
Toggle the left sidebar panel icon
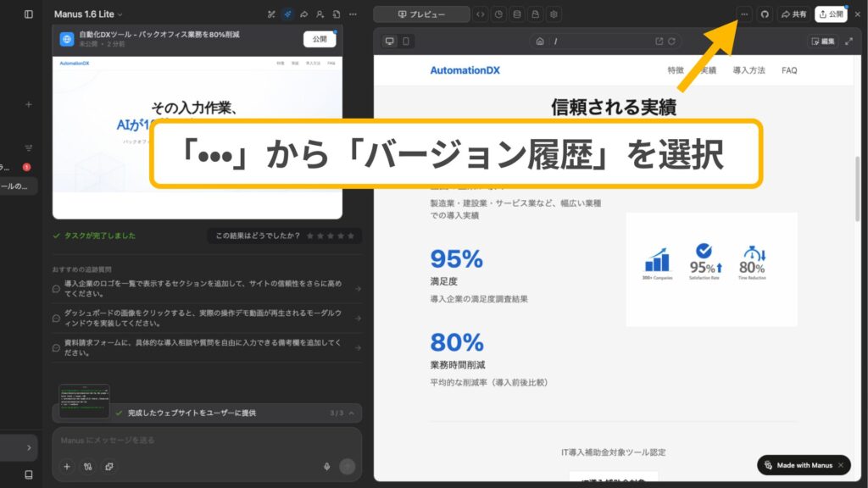point(29,14)
